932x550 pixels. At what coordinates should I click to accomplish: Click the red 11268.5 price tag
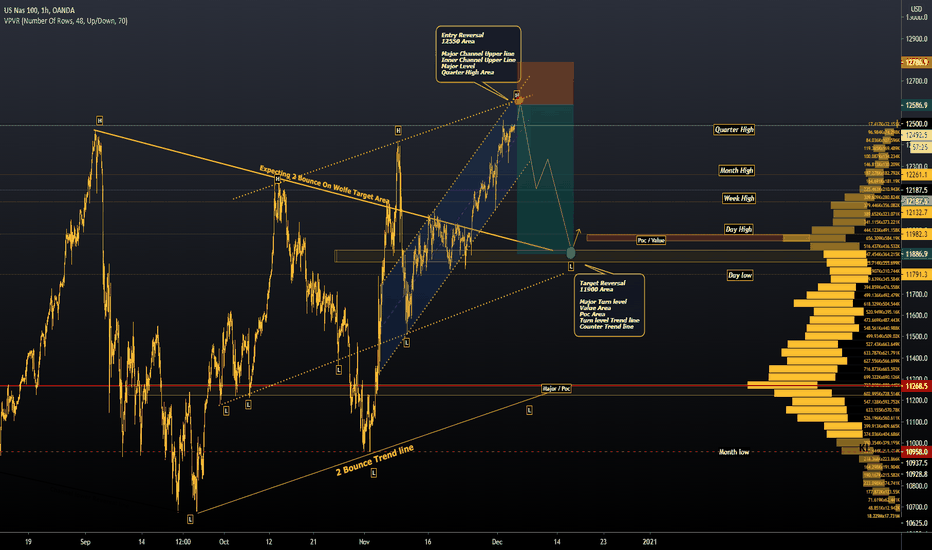(917, 386)
